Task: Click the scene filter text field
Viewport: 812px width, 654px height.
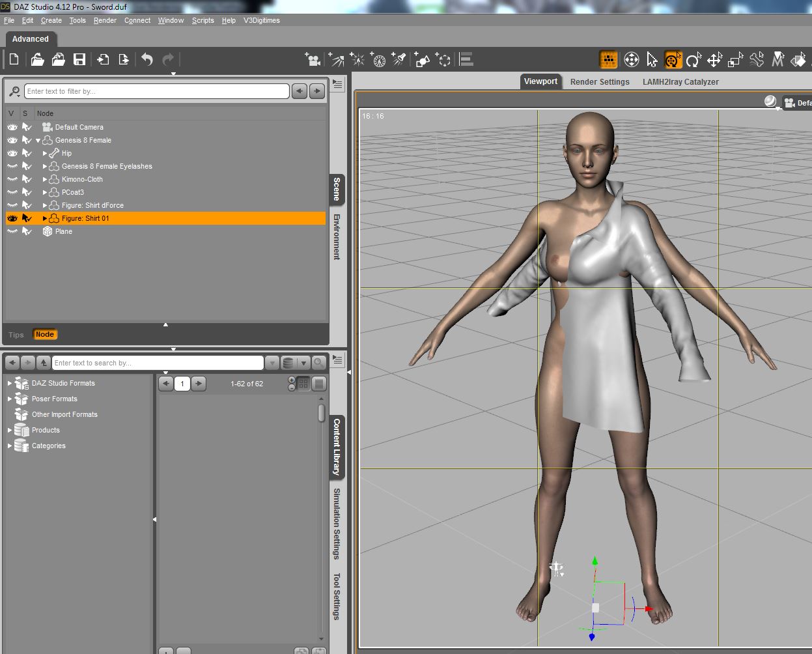Action: click(156, 91)
